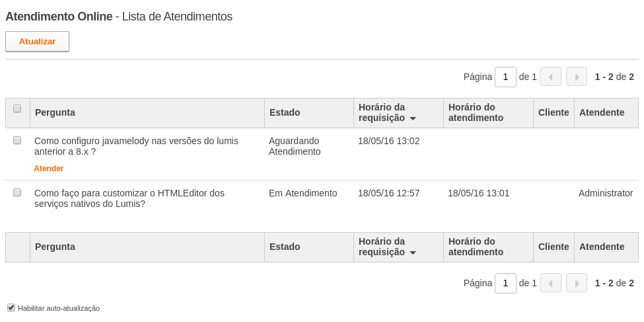Select the HTMLEditor question row checkbox
This screenshot has height=322, width=644.
pyautogui.click(x=17, y=192)
